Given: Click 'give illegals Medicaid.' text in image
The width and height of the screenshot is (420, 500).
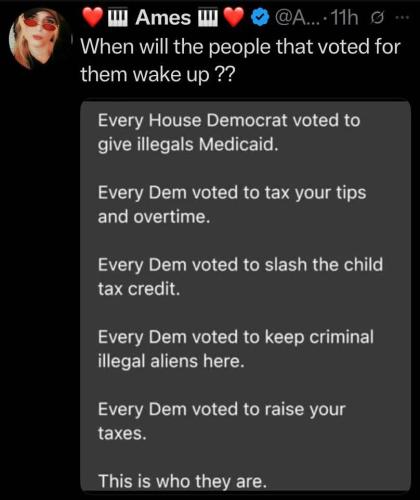Looking at the screenshot, I should point(188,145).
